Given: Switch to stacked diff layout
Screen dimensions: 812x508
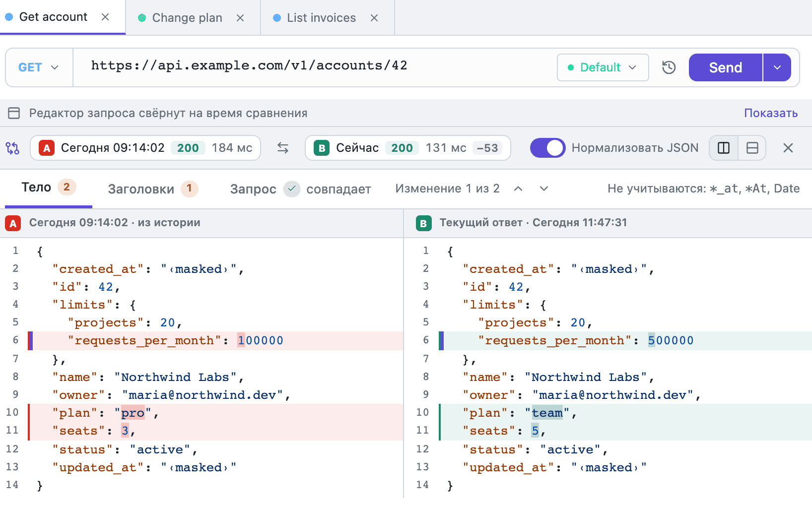Looking at the screenshot, I should click(752, 148).
